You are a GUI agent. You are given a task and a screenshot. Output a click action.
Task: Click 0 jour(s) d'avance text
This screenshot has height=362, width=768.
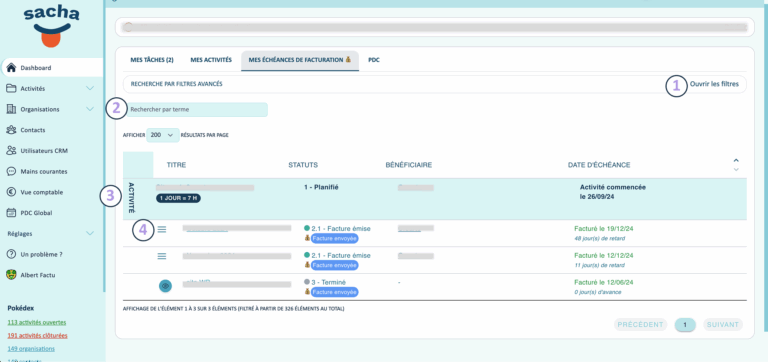[598, 292]
